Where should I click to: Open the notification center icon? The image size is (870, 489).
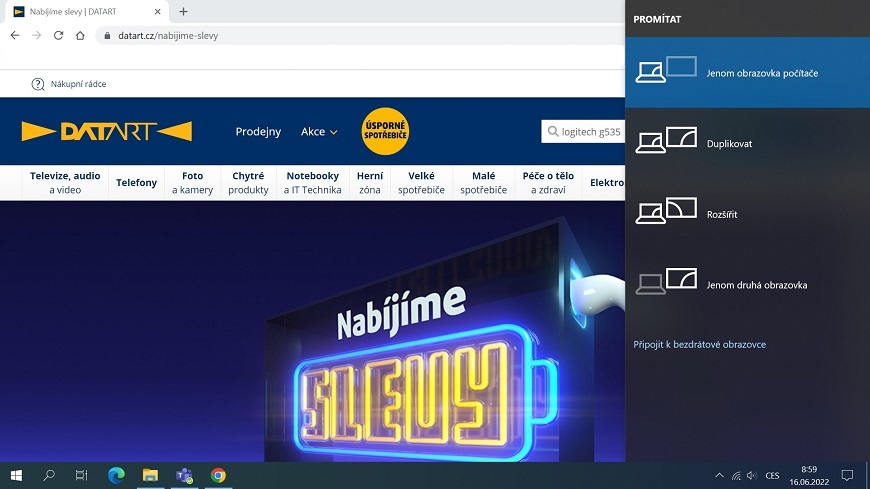(x=847, y=475)
